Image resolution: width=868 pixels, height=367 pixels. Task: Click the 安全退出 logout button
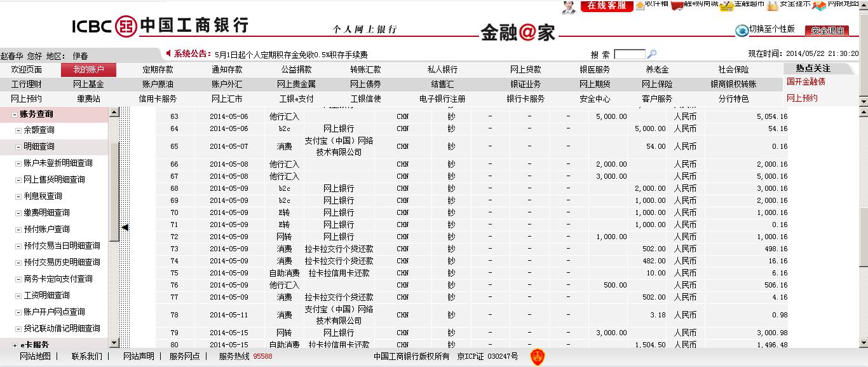tap(827, 31)
